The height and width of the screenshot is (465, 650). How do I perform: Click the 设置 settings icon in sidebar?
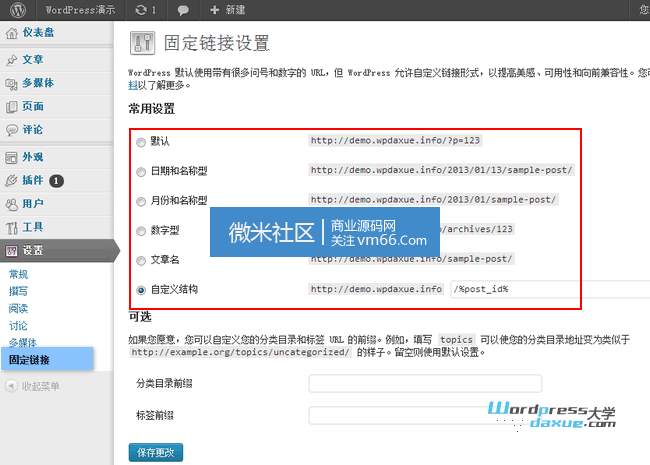pos(12,250)
